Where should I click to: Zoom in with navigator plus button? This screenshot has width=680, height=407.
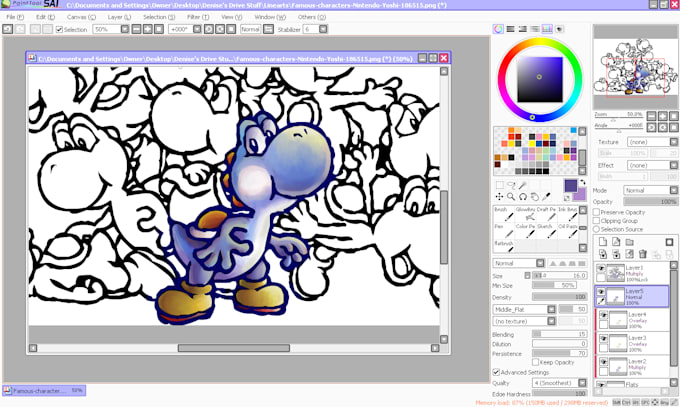pyautogui.click(x=663, y=116)
